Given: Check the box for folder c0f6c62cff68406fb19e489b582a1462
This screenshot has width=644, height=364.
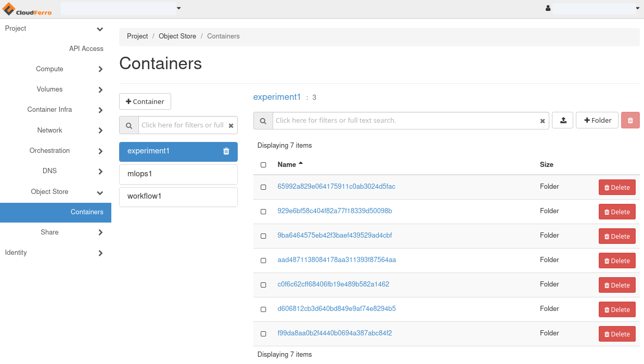Looking at the screenshot, I should pyautogui.click(x=263, y=285).
